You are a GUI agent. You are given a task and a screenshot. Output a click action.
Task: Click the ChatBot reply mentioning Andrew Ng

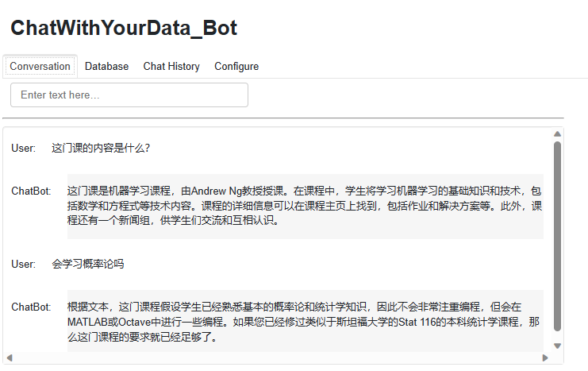point(305,206)
